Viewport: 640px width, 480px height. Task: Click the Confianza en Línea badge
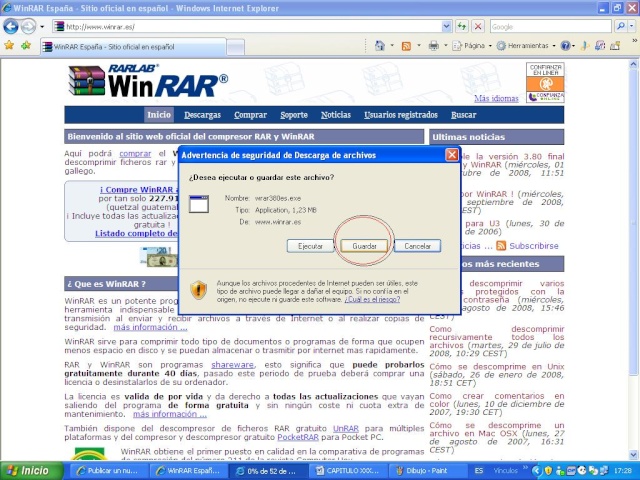coord(545,82)
